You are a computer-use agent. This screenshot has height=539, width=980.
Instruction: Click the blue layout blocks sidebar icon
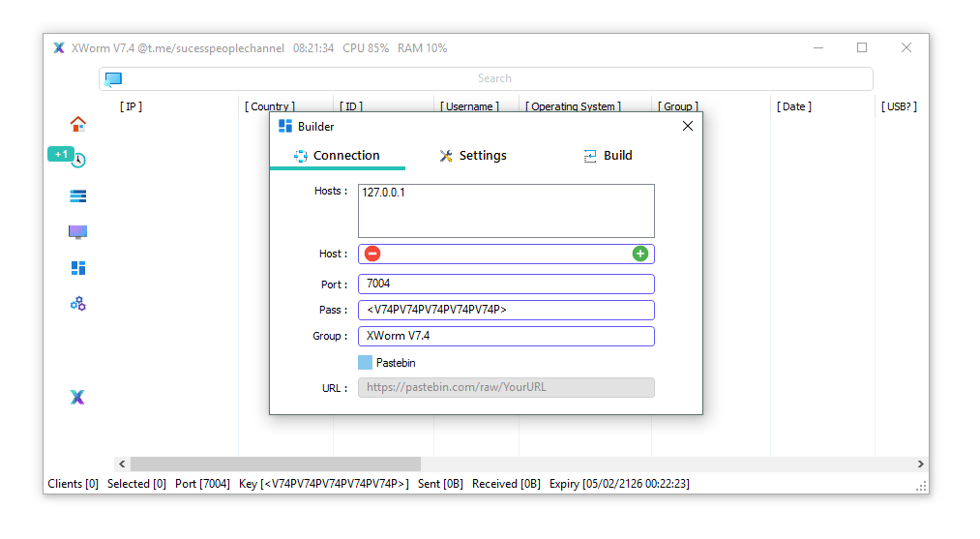tap(78, 268)
